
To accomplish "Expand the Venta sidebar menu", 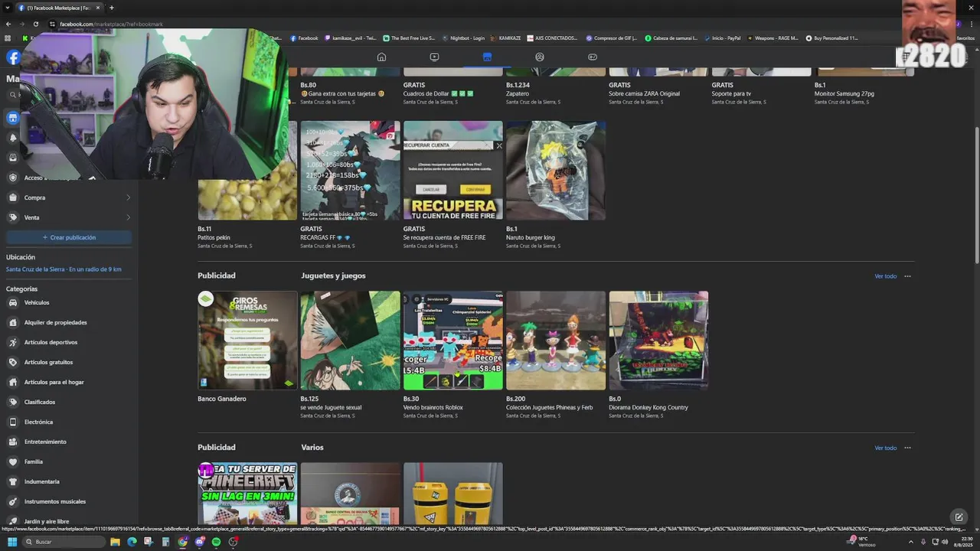I will pos(128,217).
